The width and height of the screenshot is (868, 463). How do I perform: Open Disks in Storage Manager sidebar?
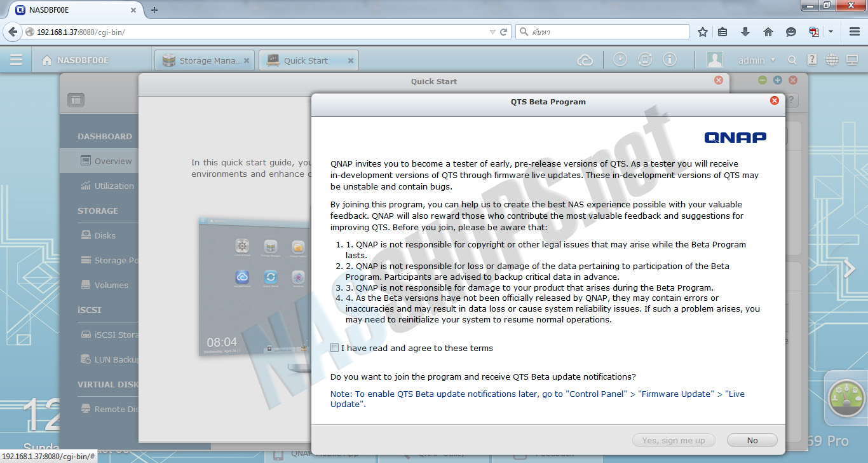point(98,235)
